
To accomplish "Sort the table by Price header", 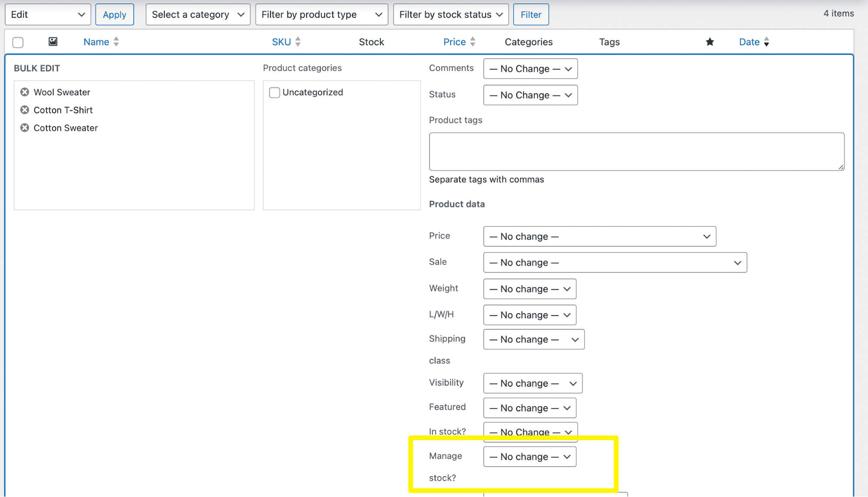I will [454, 42].
